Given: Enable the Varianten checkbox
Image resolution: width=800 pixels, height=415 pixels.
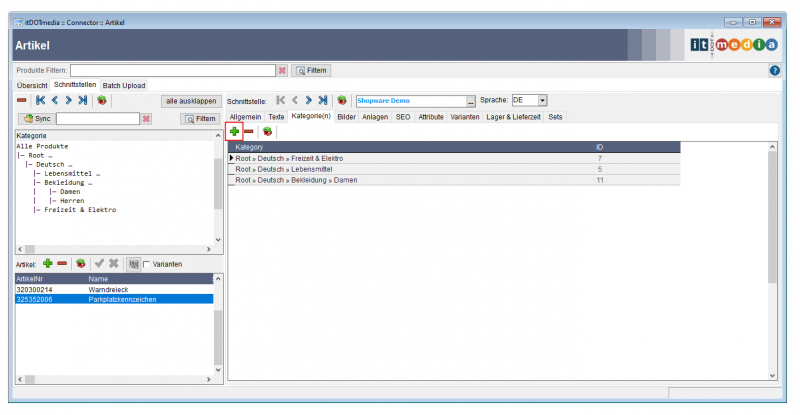Looking at the screenshot, I should point(146,264).
